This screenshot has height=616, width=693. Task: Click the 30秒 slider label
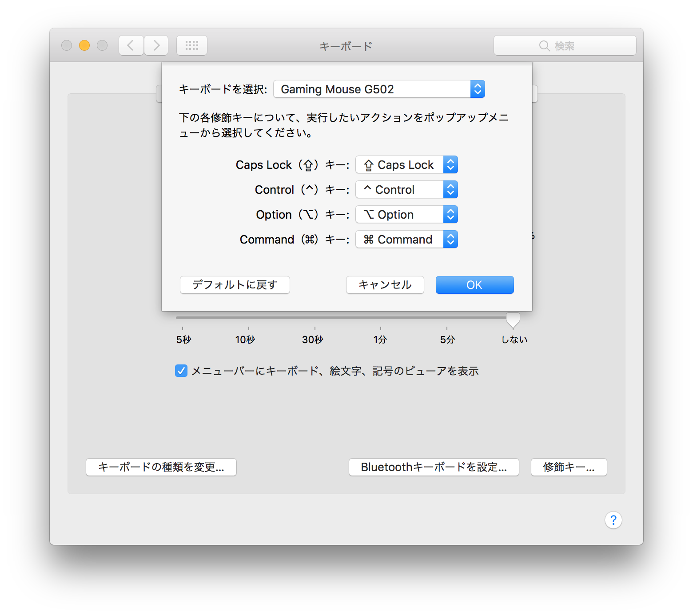[313, 340]
